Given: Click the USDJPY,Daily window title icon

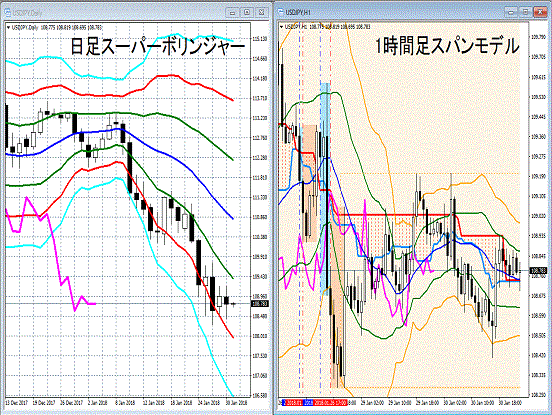Looking at the screenshot, I should click(x=7, y=13).
